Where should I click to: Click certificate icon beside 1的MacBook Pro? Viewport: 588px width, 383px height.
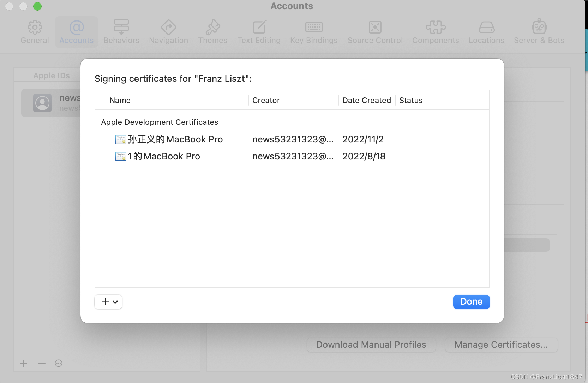point(120,157)
